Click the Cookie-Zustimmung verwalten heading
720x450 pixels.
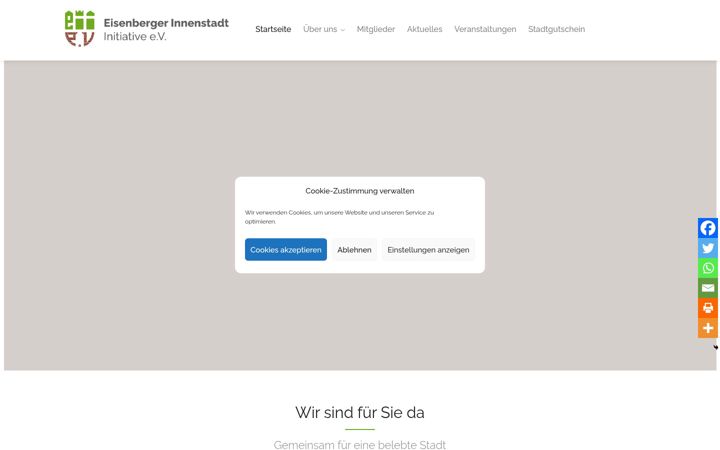click(x=360, y=191)
